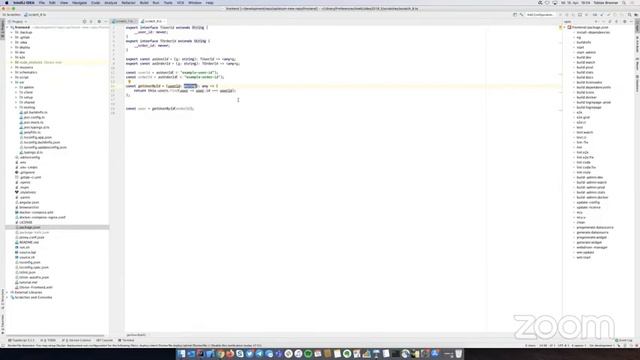Collapse the src folder arrow
The image size is (640, 360).
click(11, 82)
